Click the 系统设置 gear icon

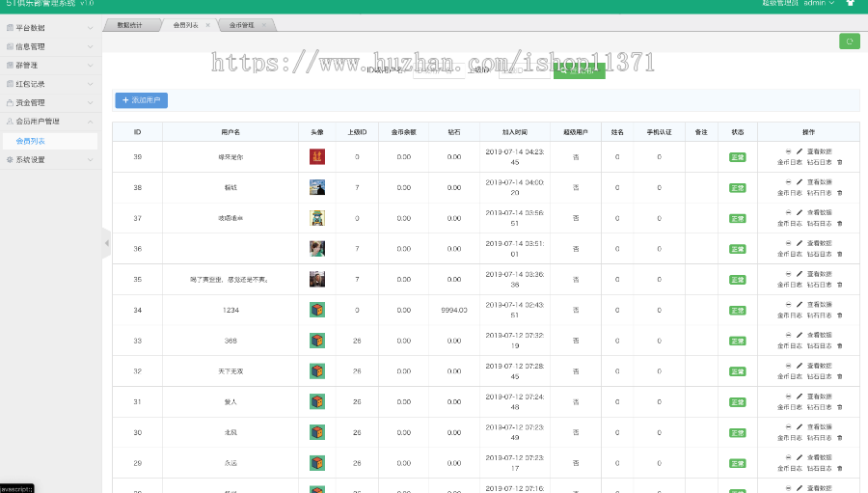pos(10,159)
